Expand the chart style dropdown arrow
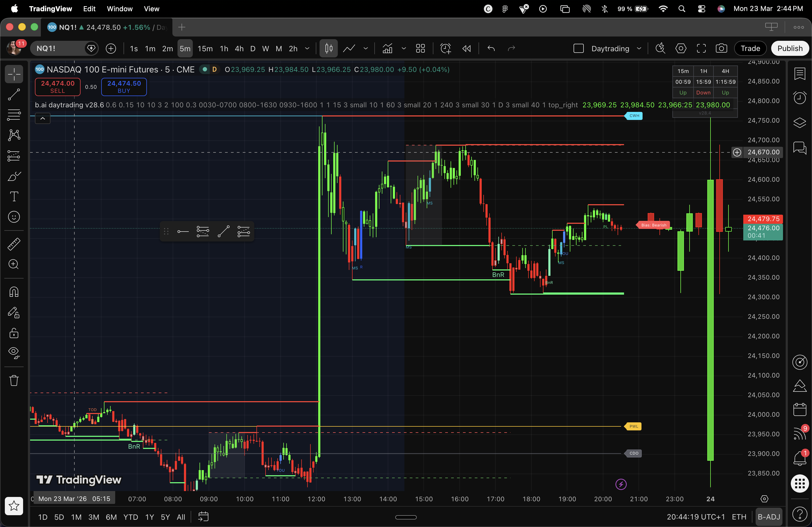 [366, 48]
